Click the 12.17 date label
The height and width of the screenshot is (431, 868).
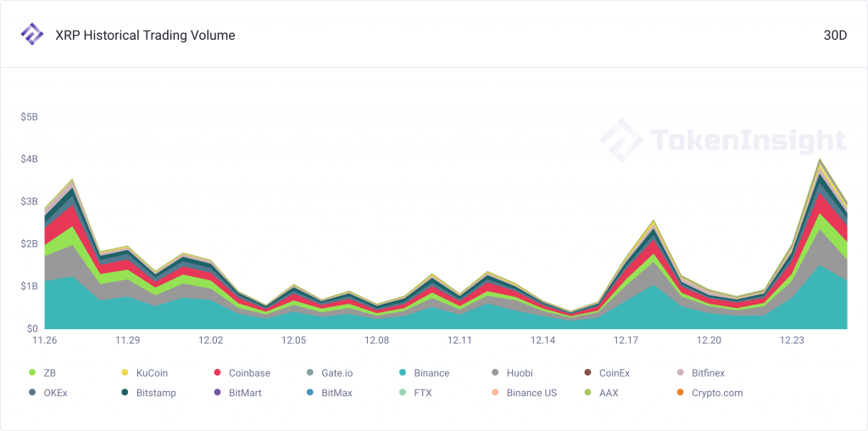pos(626,340)
